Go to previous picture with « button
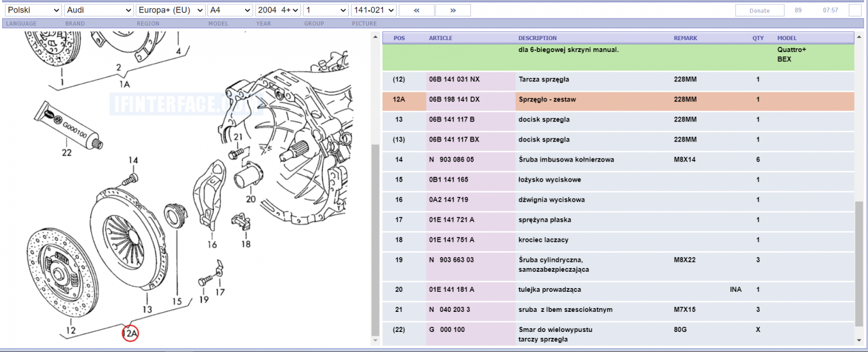Viewport: 868px width, 352px height. (416, 10)
